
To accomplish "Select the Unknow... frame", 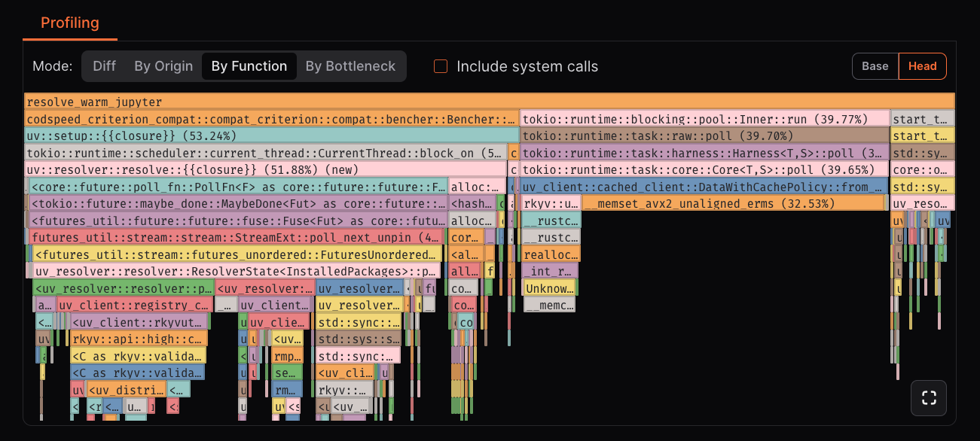I will [549, 288].
